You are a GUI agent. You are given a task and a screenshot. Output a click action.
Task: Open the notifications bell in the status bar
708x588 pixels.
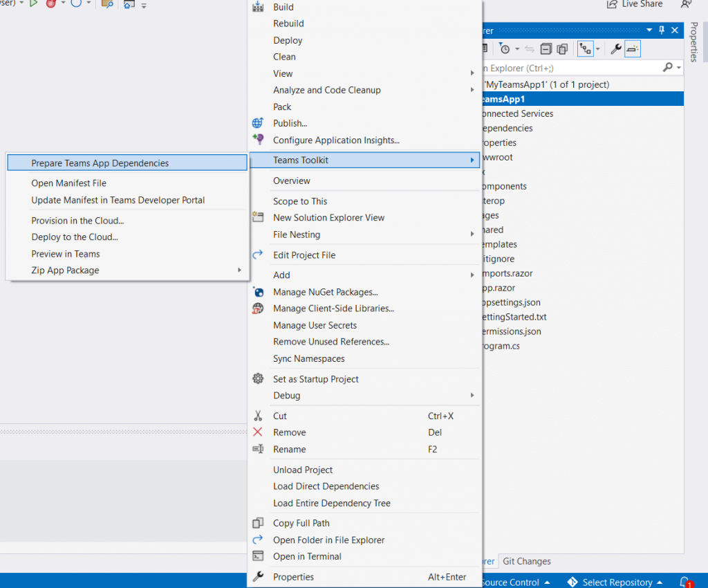[x=684, y=582]
